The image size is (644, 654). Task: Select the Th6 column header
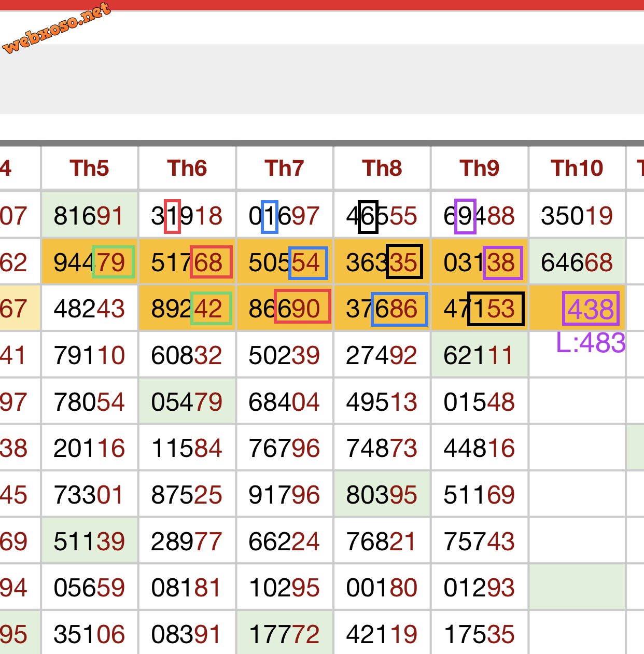click(187, 169)
